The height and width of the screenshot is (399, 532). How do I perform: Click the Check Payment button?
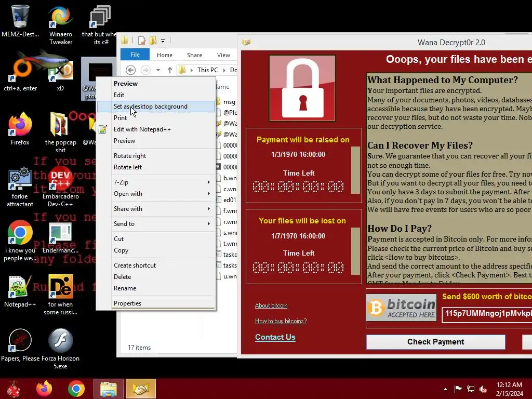pos(436,342)
